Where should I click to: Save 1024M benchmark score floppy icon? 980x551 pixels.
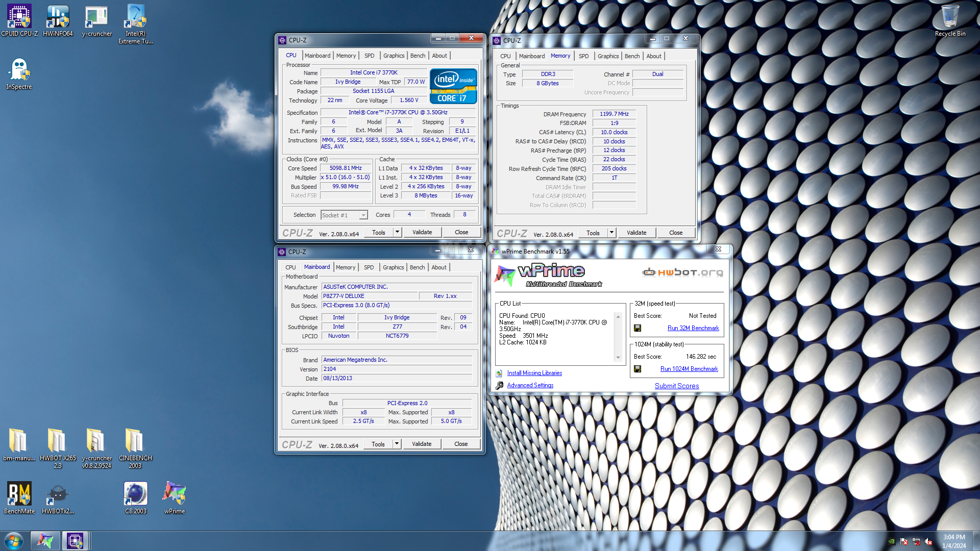coord(638,369)
